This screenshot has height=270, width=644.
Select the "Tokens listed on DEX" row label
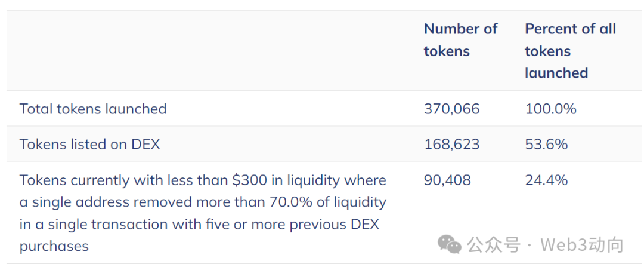[89, 144]
